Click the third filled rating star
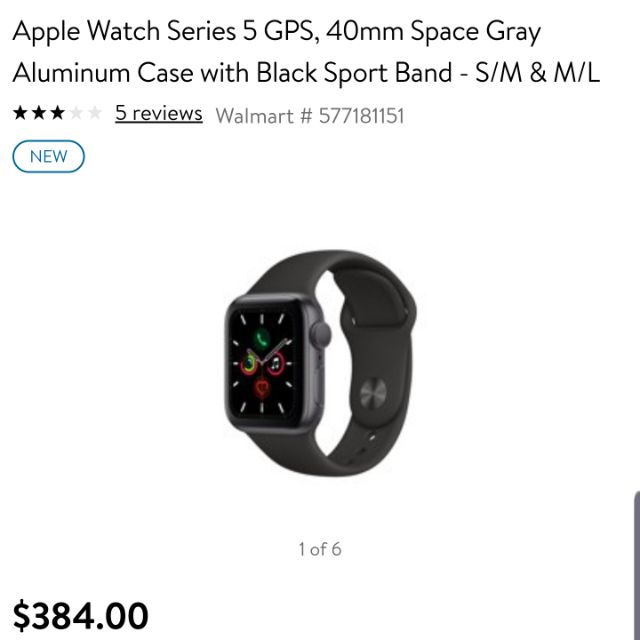This screenshot has height=640, width=640. tap(58, 113)
